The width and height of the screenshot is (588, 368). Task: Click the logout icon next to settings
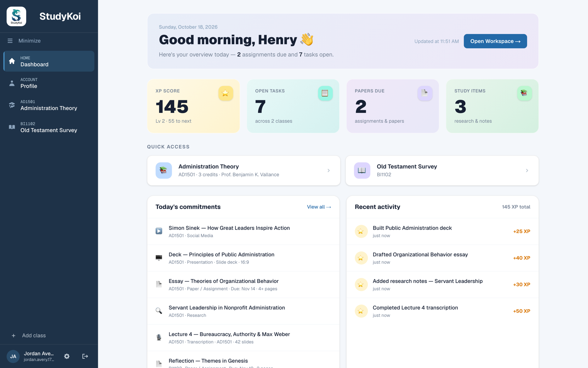(x=85, y=356)
